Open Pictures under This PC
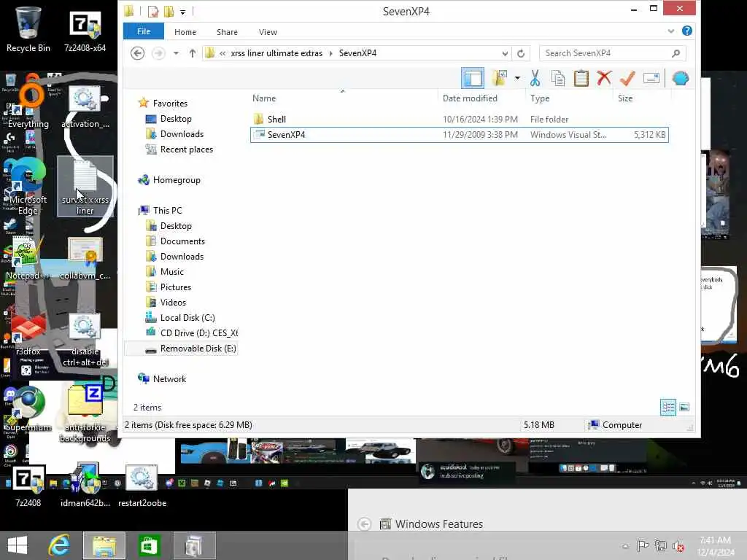Viewport: 747px width, 560px height. coord(169,287)
